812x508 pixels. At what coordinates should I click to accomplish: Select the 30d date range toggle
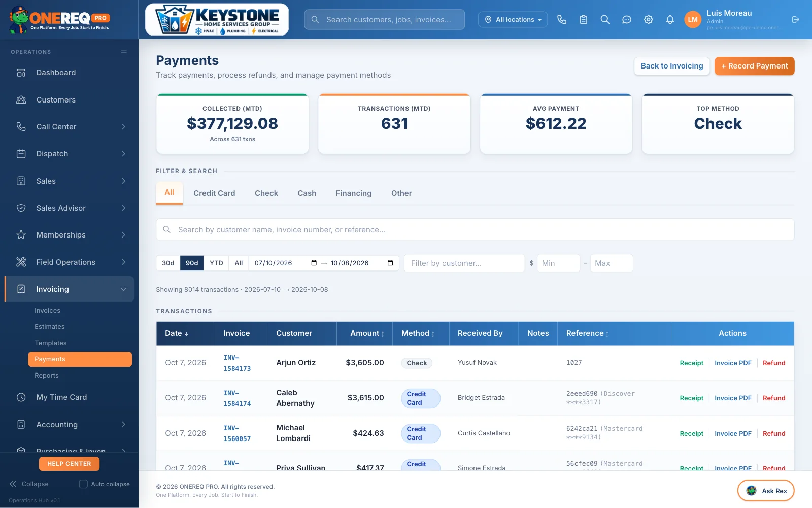(x=168, y=263)
